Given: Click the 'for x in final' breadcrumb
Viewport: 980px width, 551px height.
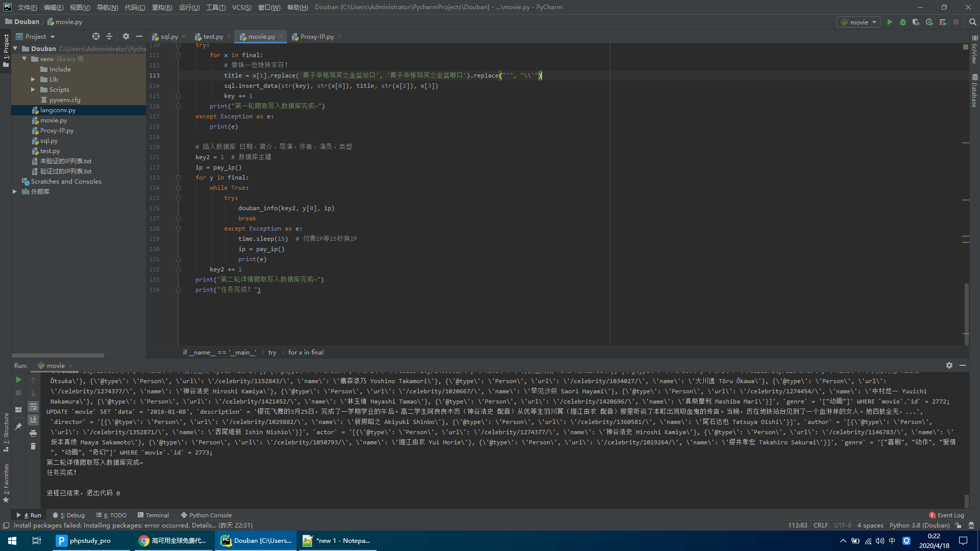Looking at the screenshot, I should click(306, 353).
